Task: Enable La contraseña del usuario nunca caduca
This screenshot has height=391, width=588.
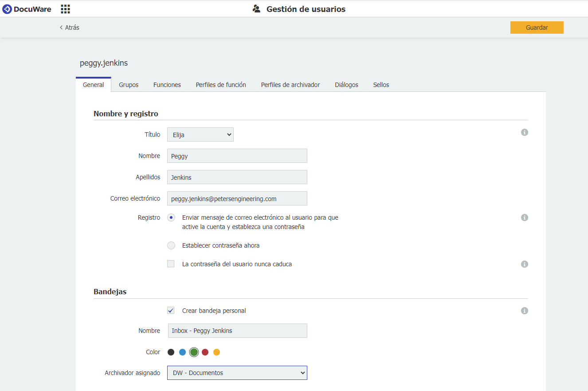Action: (171, 264)
